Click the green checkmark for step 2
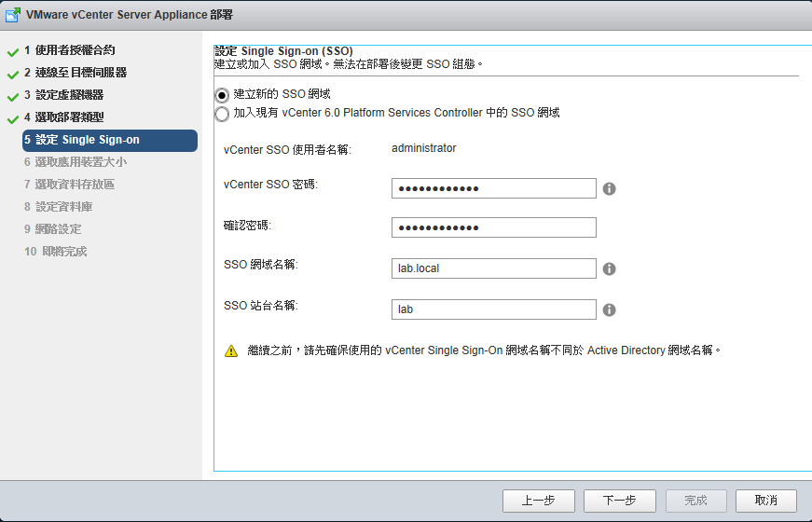This screenshot has height=522, width=812. click(13, 75)
